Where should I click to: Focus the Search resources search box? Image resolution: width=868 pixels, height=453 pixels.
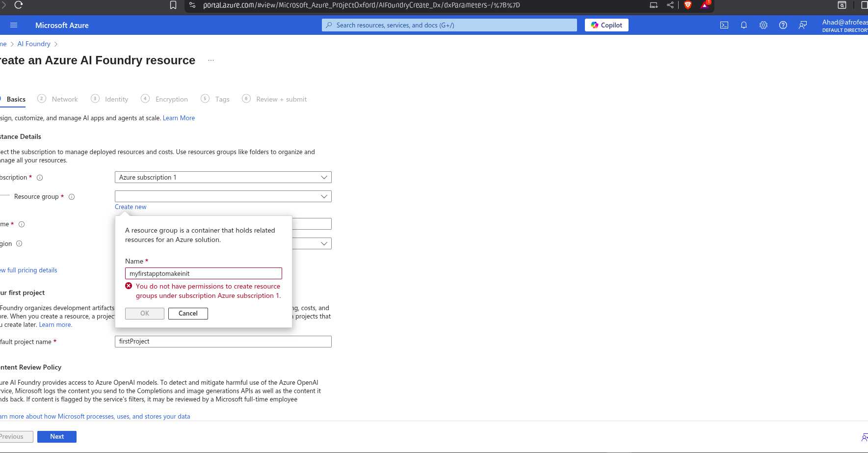point(449,25)
